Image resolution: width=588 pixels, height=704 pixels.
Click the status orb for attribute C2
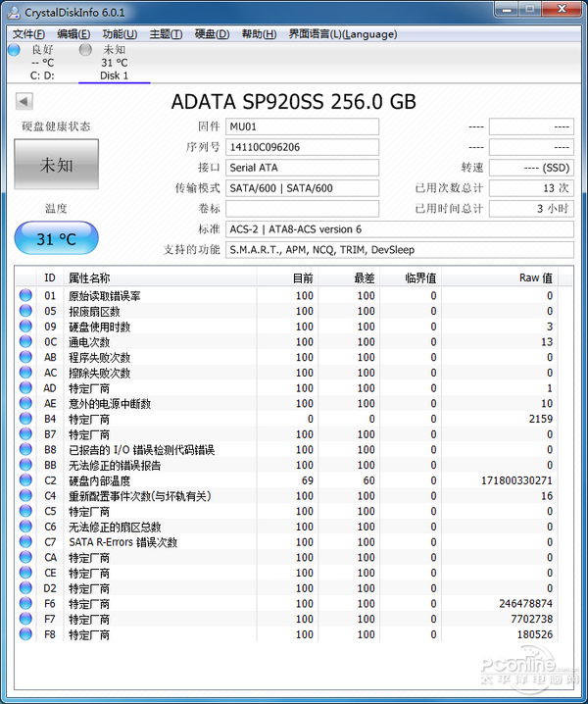point(25,480)
